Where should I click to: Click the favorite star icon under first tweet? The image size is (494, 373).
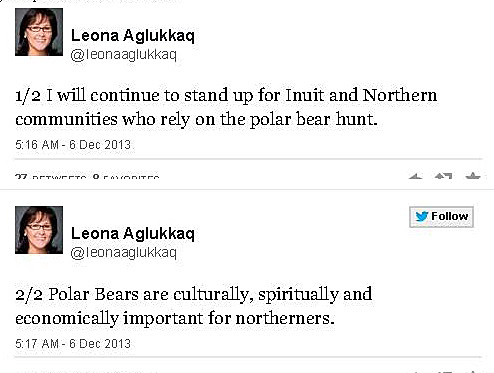[x=473, y=176]
